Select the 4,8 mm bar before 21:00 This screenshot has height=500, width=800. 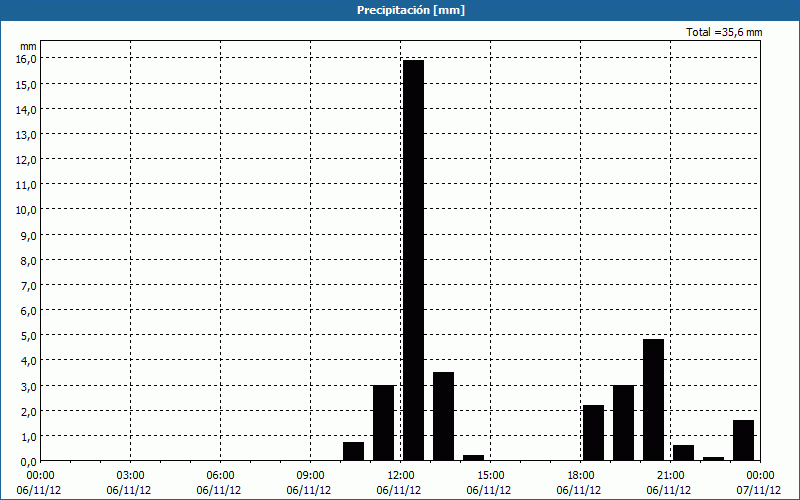tap(654, 400)
